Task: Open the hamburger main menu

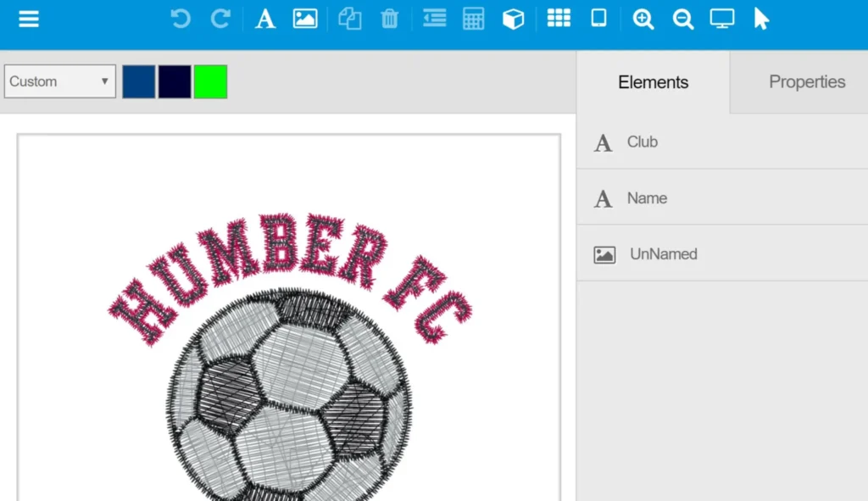Action: point(29,19)
